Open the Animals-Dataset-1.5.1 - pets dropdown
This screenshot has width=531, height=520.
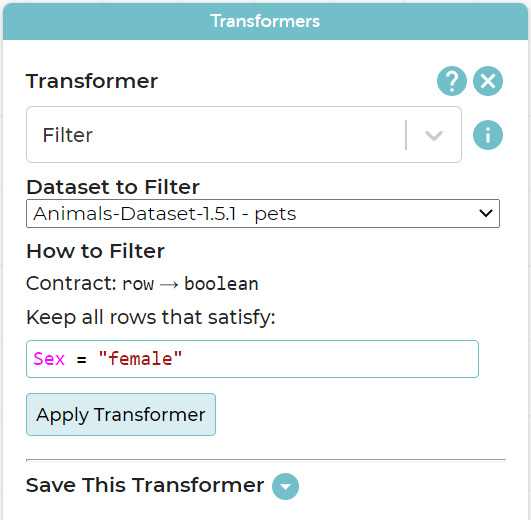coord(263,214)
